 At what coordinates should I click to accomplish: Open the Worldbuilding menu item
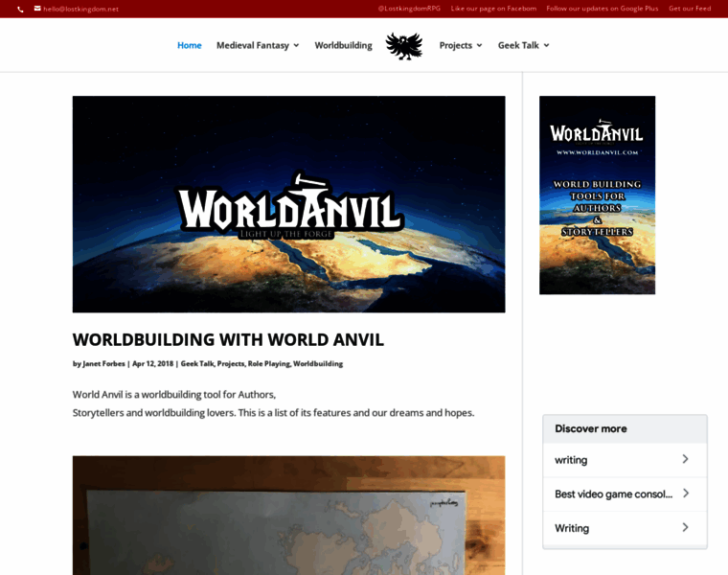coord(343,45)
